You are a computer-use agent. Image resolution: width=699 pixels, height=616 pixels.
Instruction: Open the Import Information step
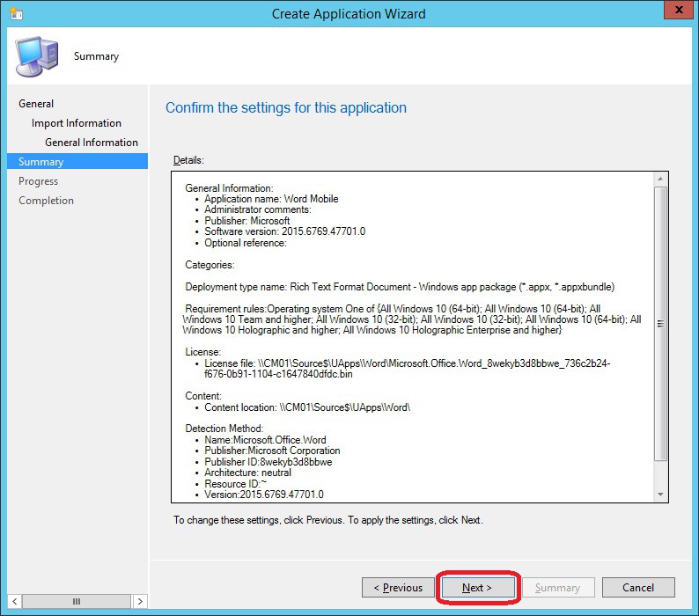77,123
